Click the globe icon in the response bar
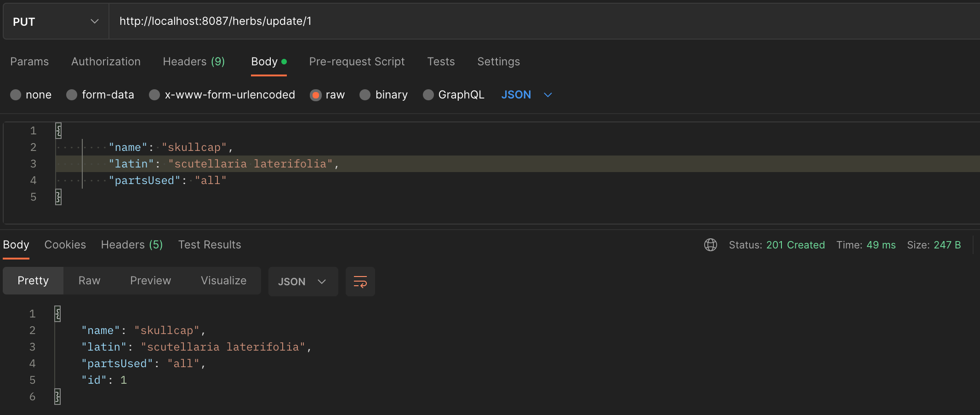The height and width of the screenshot is (415, 980). click(x=710, y=245)
